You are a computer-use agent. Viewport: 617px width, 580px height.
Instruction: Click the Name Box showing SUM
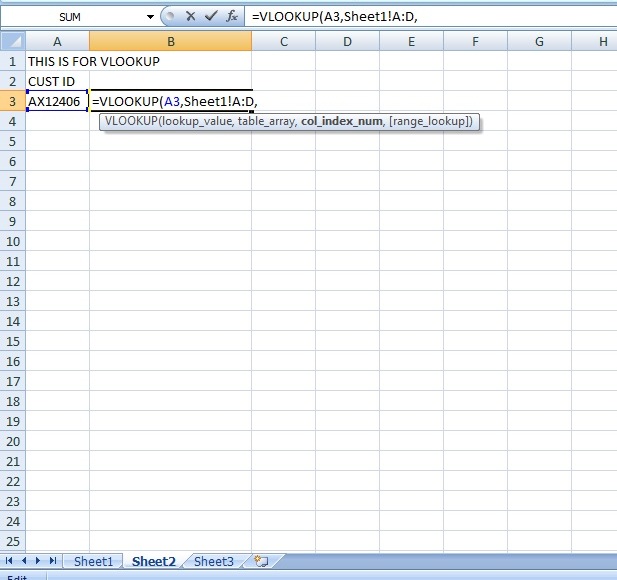tap(70, 17)
